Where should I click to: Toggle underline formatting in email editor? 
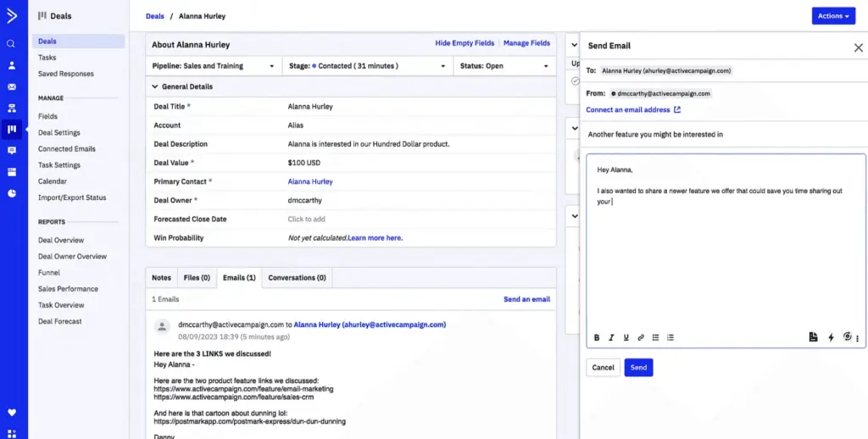(626, 337)
